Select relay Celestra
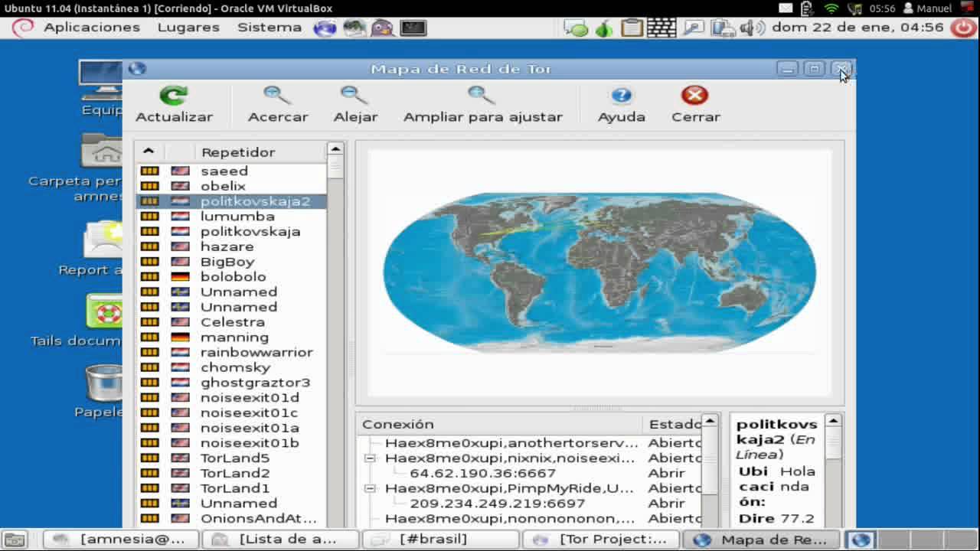980x551 pixels. coord(231,322)
